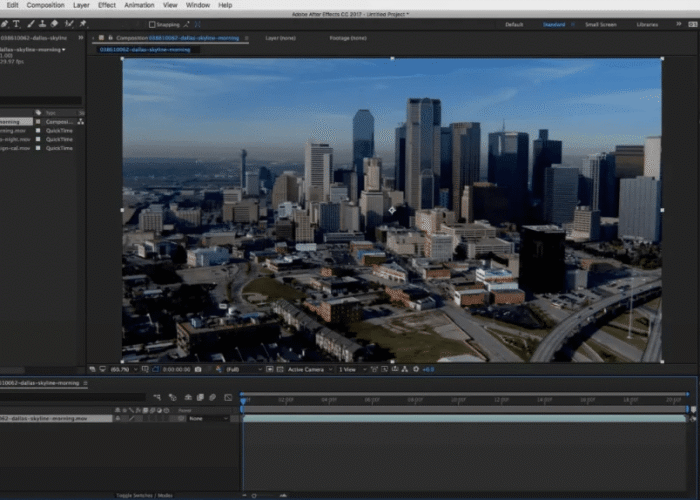Toggle the Composition viewer lock icon
The image size is (700, 500).
coord(110,38)
